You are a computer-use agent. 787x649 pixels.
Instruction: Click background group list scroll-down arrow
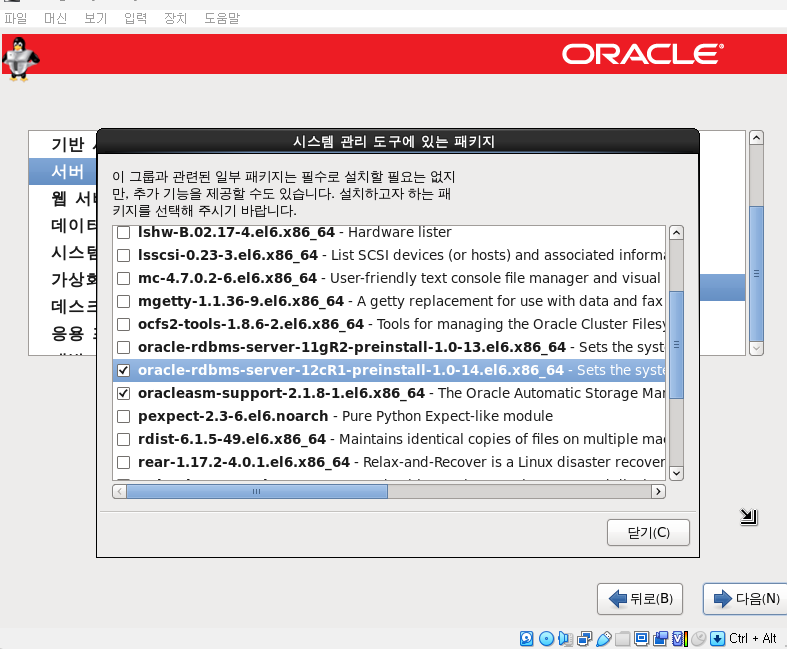[x=756, y=348]
